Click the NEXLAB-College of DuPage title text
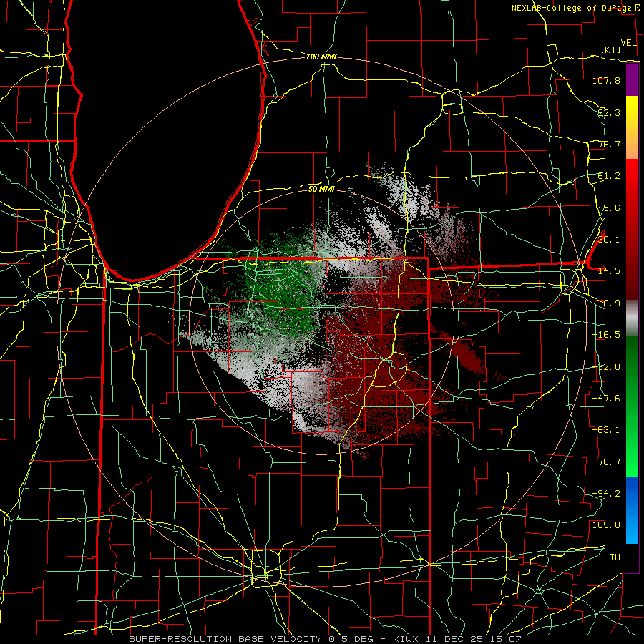 pyautogui.click(x=572, y=8)
